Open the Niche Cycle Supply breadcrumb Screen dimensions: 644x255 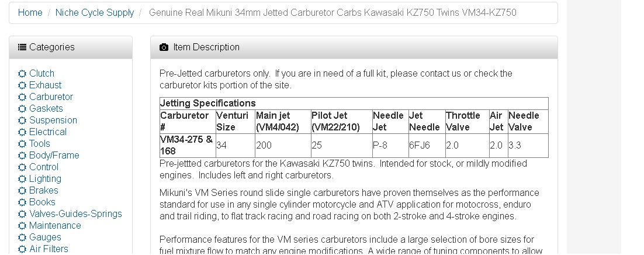pyautogui.click(x=95, y=13)
